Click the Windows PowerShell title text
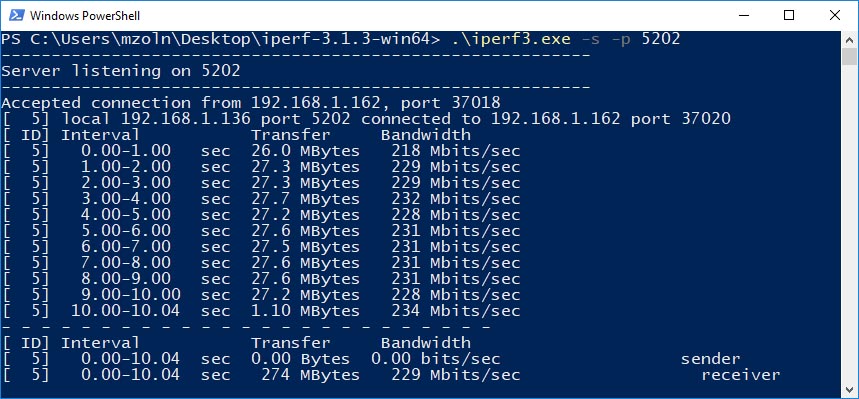This screenshot has height=399, width=859. pos(85,16)
